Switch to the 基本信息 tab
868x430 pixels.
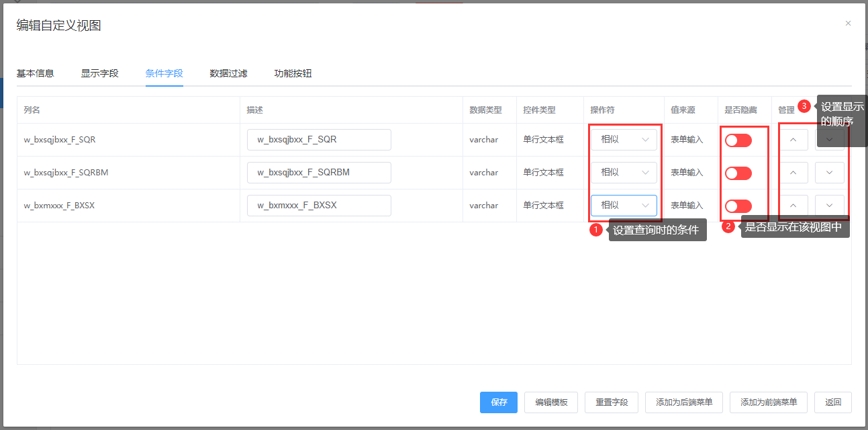point(35,73)
